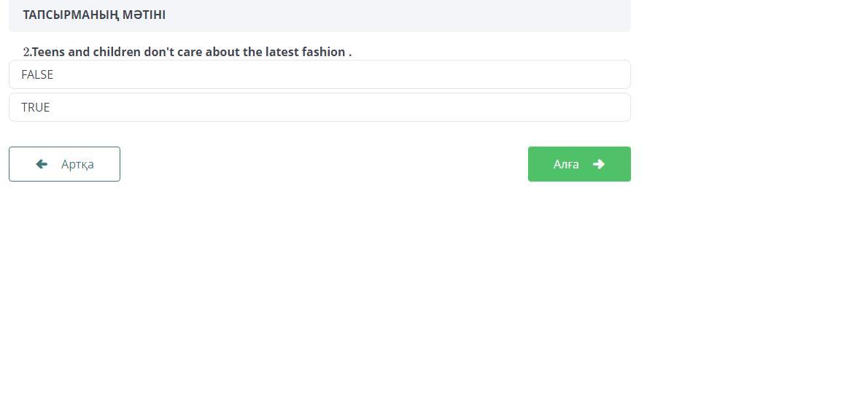
Task: Click the word TRUE in the second option
Action: (36, 107)
